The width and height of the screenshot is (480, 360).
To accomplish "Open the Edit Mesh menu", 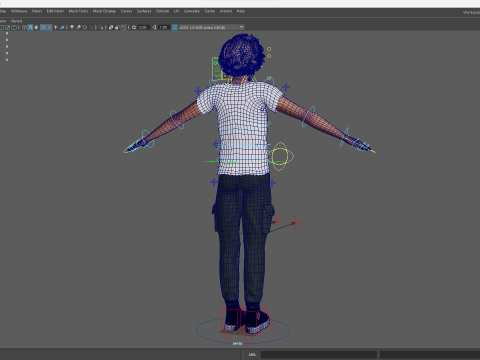I will (x=55, y=11).
